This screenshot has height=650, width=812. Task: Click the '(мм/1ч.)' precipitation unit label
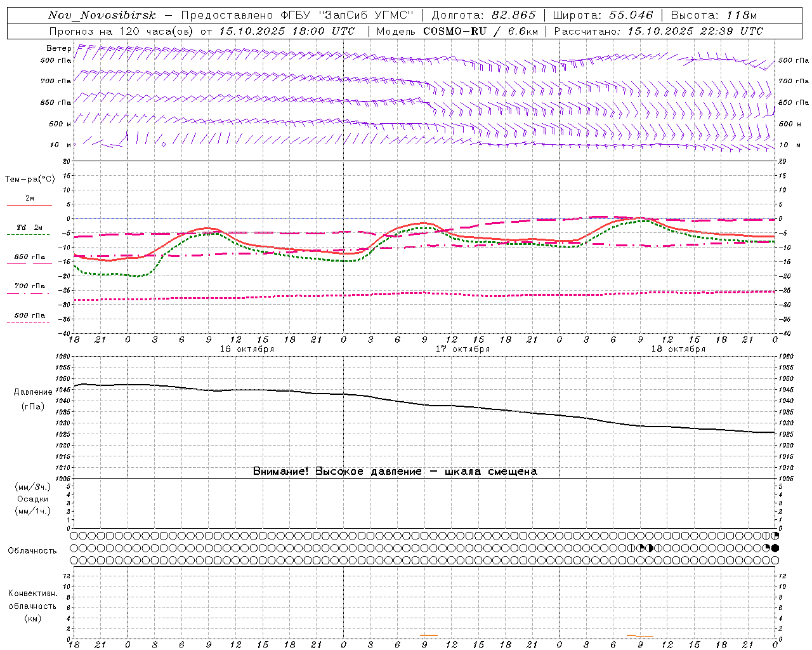[x=33, y=511]
